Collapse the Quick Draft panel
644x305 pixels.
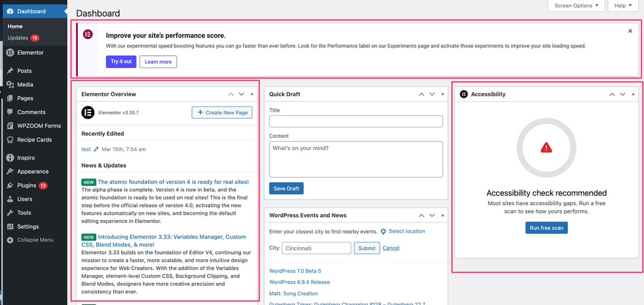tap(443, 94)
